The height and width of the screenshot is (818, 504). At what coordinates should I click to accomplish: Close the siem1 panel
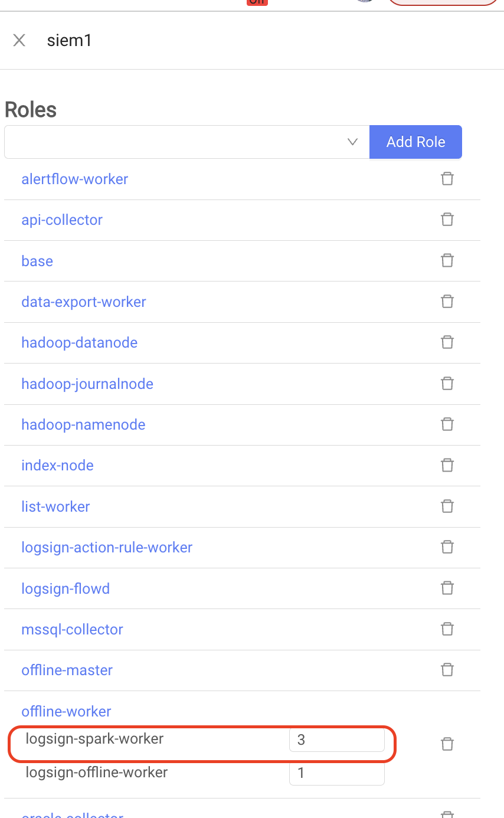pos(19,40)
